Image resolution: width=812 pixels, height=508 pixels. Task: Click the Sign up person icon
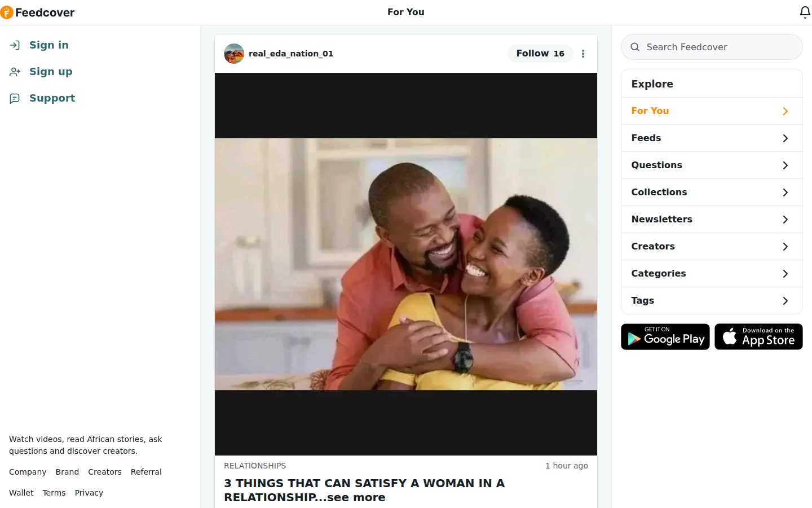coord(15,72)
